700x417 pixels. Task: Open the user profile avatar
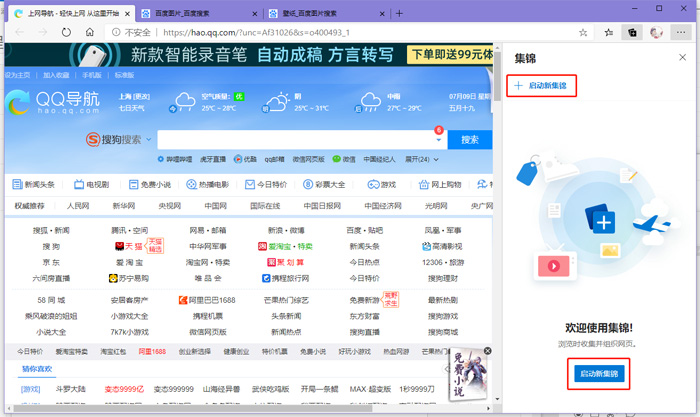pos(656,32)
